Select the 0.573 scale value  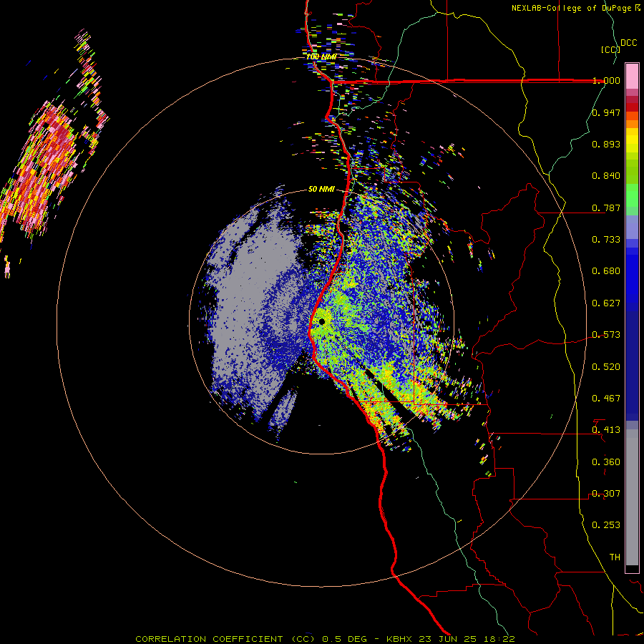tap(606, 335)
